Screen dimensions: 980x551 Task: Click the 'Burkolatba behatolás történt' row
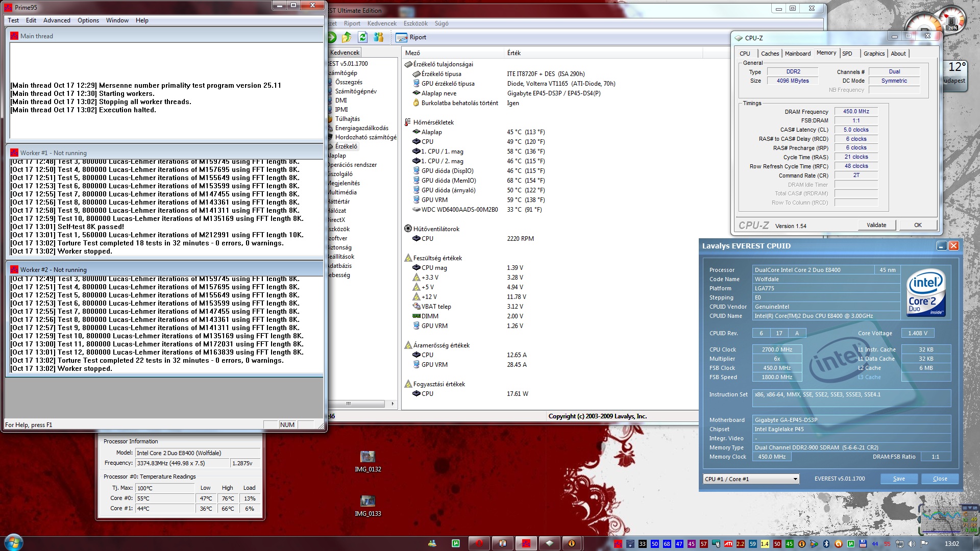[x=460, y=103]
